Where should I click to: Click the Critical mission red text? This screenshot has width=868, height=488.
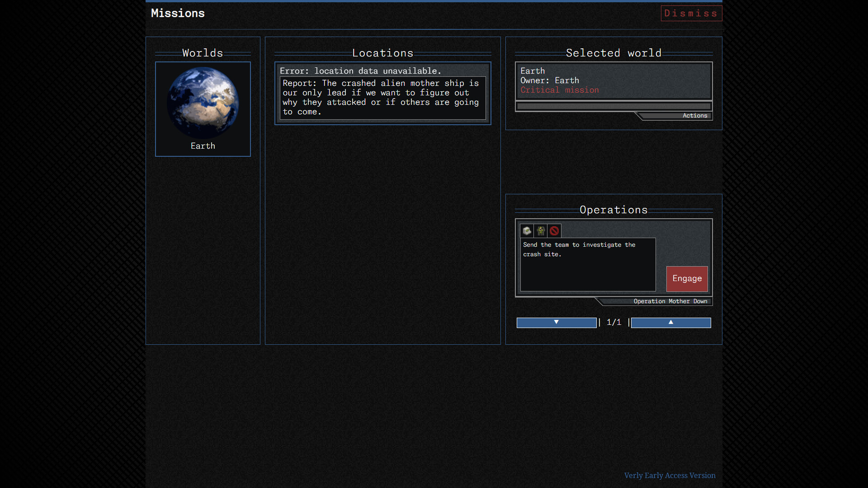pos(559,90)
